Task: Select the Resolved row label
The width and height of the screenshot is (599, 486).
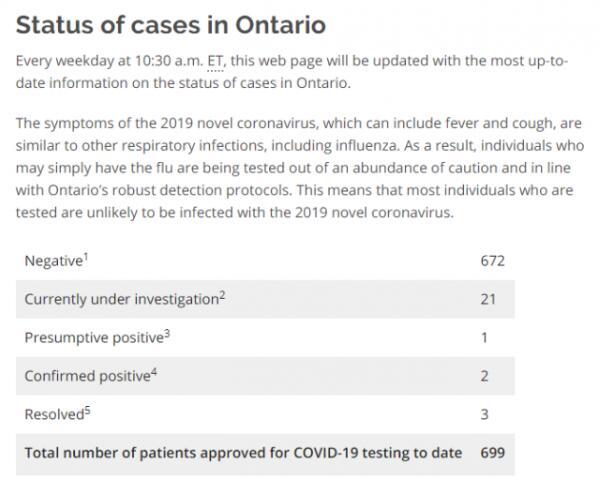Action: [55, 415]
